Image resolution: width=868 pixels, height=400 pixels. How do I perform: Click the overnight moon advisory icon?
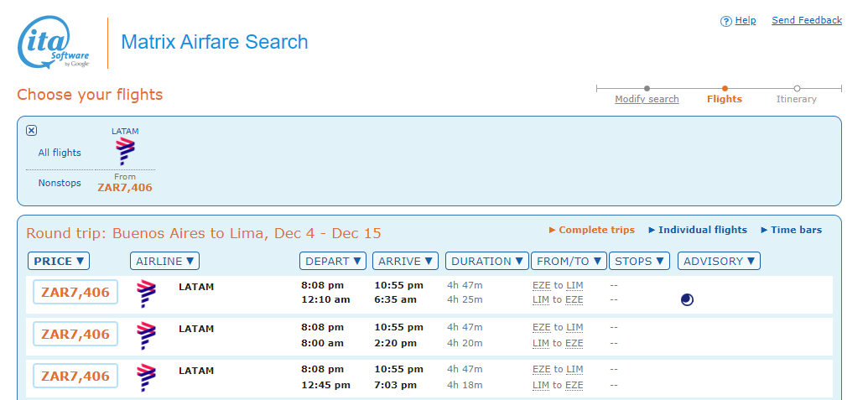tap(687, 300)
